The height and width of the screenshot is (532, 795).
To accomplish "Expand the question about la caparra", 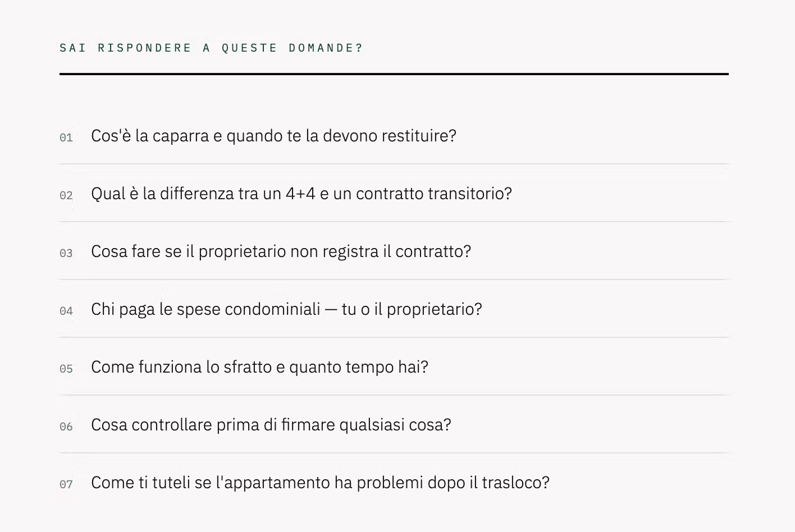I will pyautogui.click(x=394, y=136).
